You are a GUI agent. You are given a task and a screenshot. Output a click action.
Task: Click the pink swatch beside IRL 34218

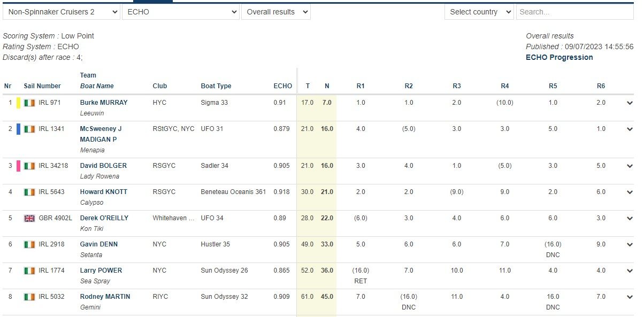coord(18,166)
